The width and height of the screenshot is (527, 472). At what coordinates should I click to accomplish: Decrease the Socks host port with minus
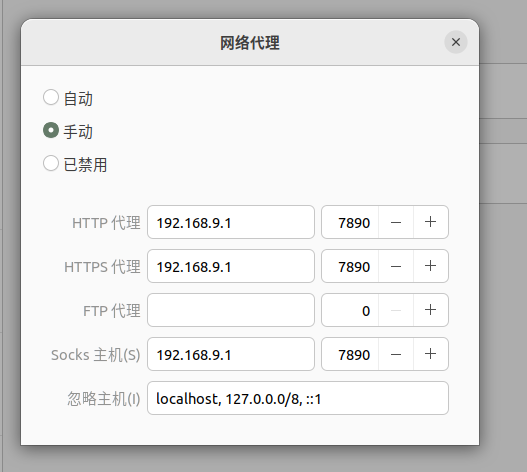coord(396,354)
